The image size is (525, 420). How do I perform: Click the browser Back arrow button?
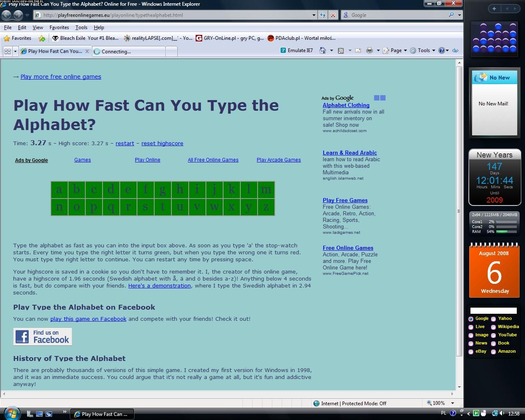click(7, 15)
